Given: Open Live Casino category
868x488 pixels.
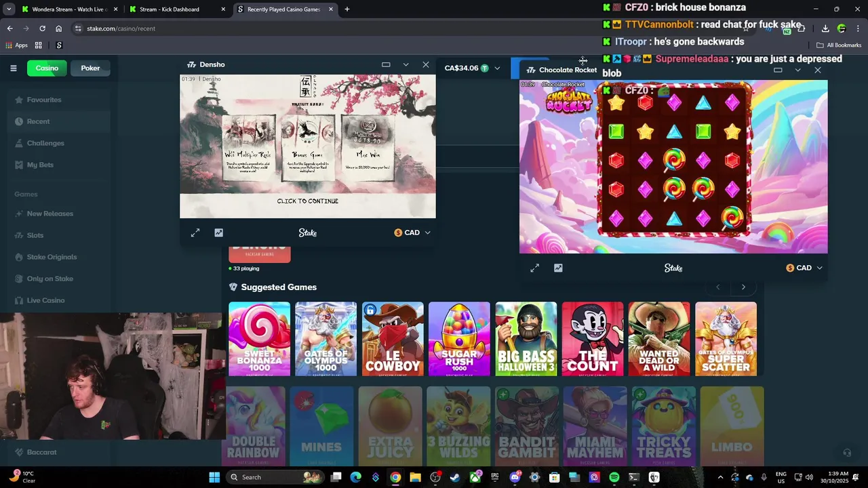Looking at the screenshot, I should [x=45, y=300].
